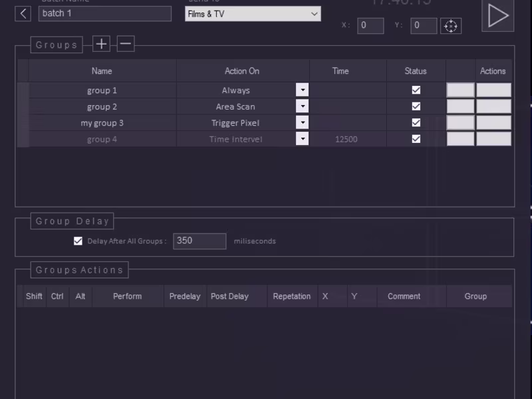Toggle the Status checkbox for my group 3
Screen dimensions: 532x399
(416, 122)
